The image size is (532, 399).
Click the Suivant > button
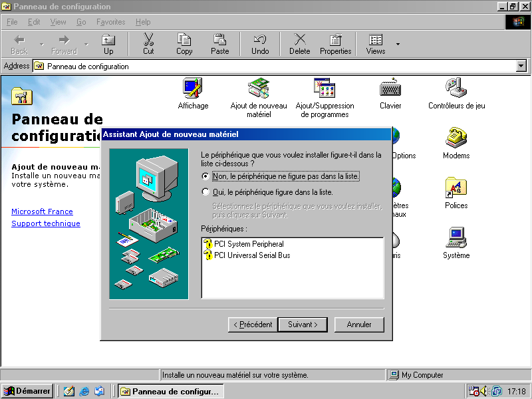[x=303, y=325]
